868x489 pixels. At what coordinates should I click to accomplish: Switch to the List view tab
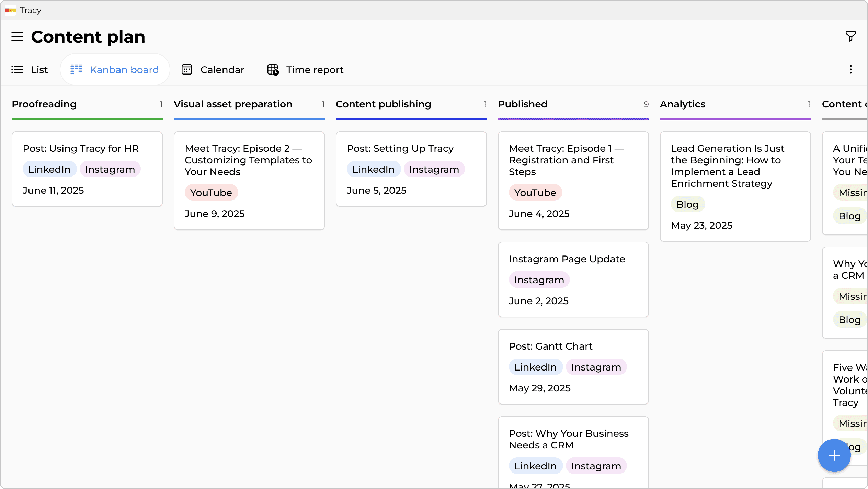pyautogui.click(x=30, y=70)
